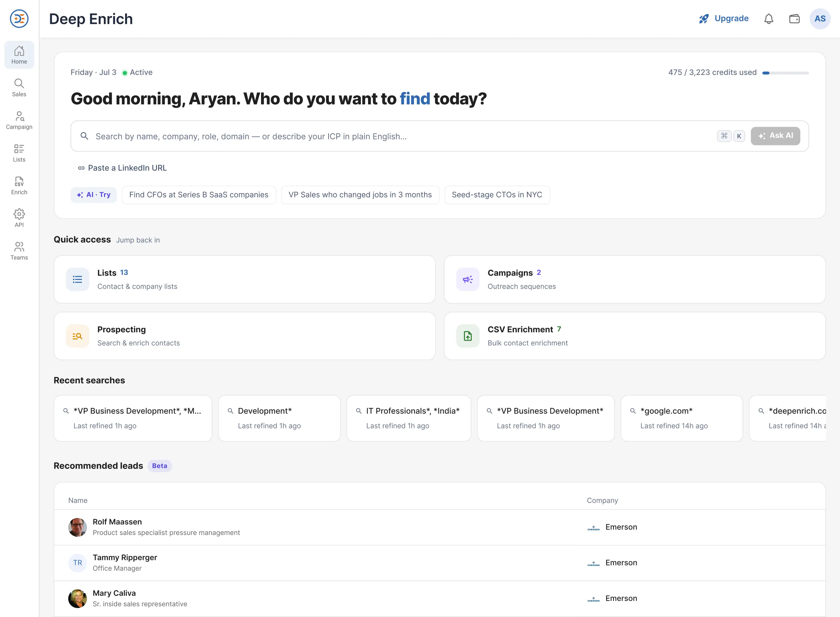Click Emerson logo in Rolf Maassen row

click(594, 527)
